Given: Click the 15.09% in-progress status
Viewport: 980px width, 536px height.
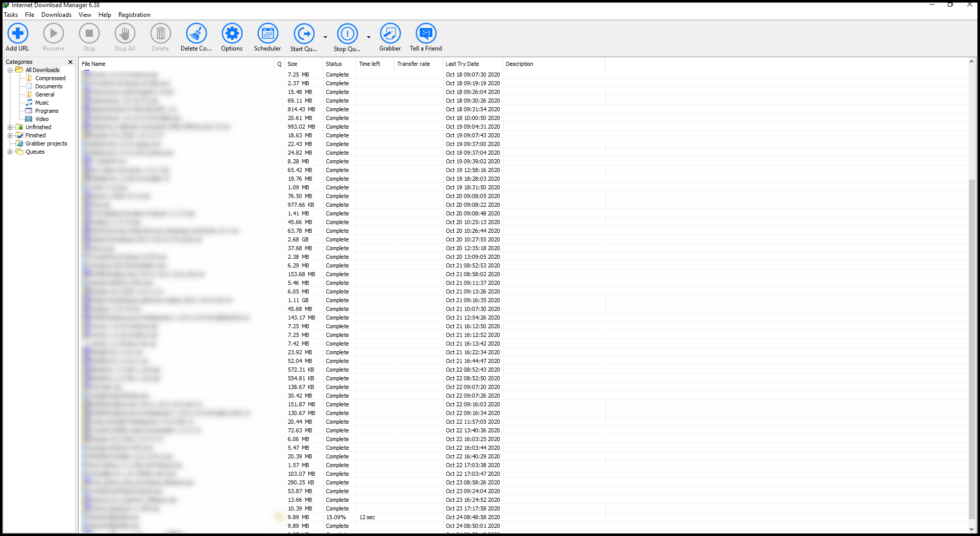Looking at the screenshot, I should point(336,517).
